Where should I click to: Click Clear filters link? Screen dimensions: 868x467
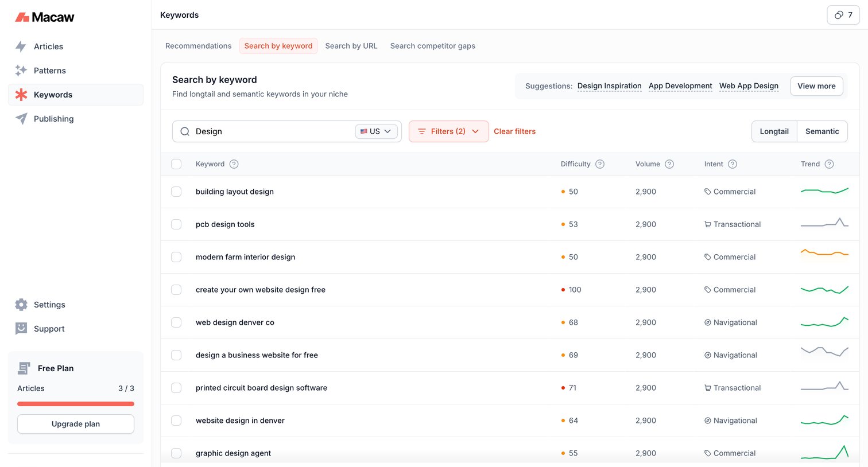(x=514, y=131)
